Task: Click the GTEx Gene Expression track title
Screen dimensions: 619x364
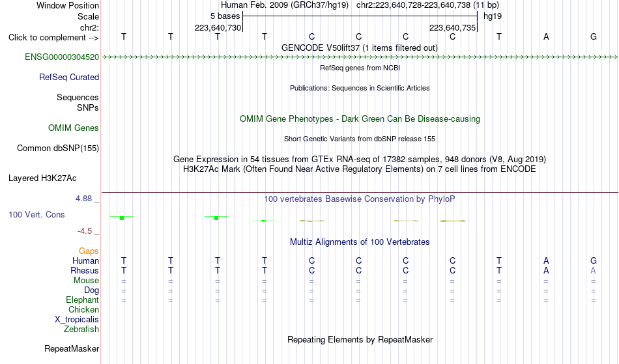Action: 360,160
